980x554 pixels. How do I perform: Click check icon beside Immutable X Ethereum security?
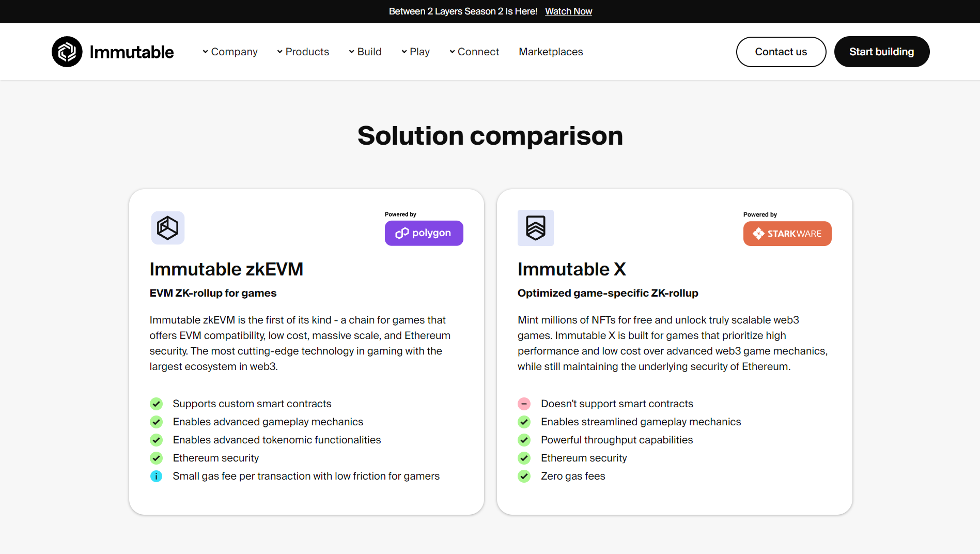pos(524,458)
